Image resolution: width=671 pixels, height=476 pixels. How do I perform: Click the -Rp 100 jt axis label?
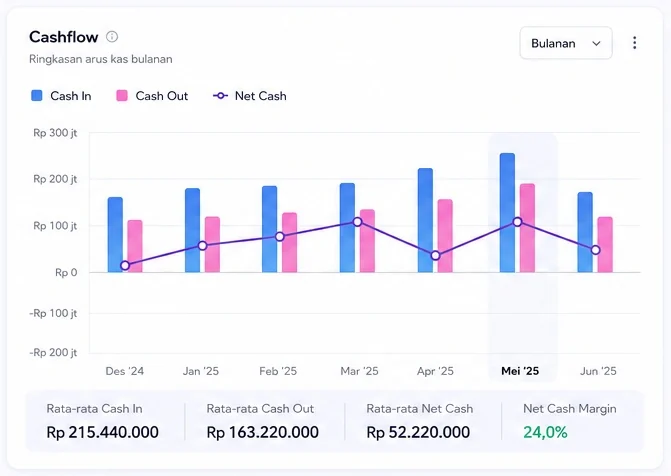click(53, 313)
